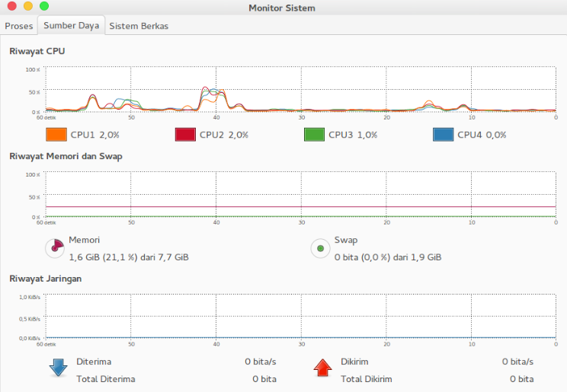Click the green window maximize button
Screen dimensions: 567x392
[x=44, y=6]
